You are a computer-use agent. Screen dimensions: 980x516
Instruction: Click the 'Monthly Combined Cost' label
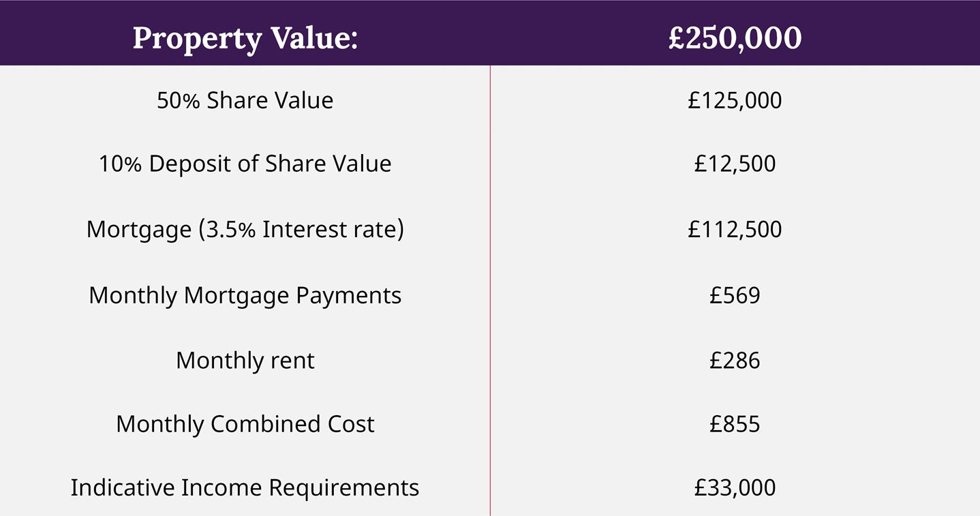pos(245,424)
